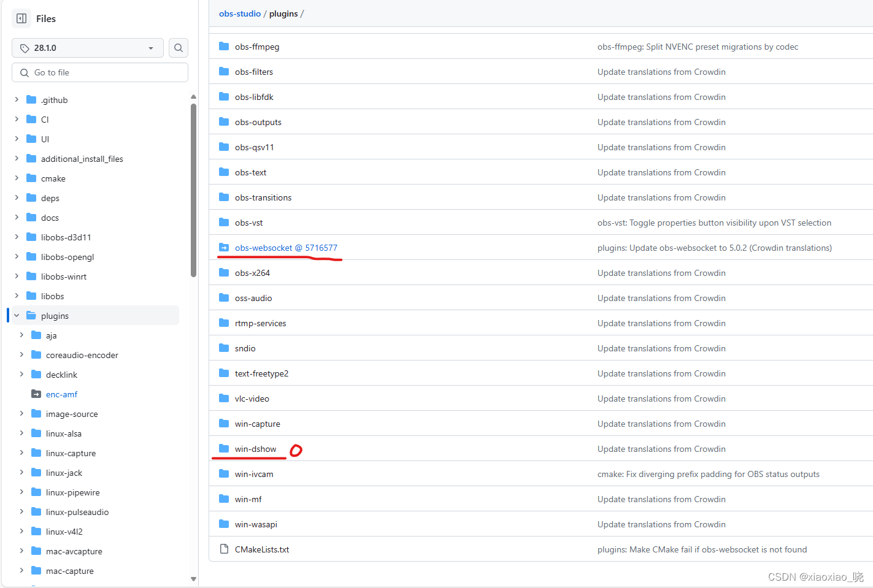Select linux-alsa in file tree
This screenshot has width=873, height=588.
pos(64,433)
